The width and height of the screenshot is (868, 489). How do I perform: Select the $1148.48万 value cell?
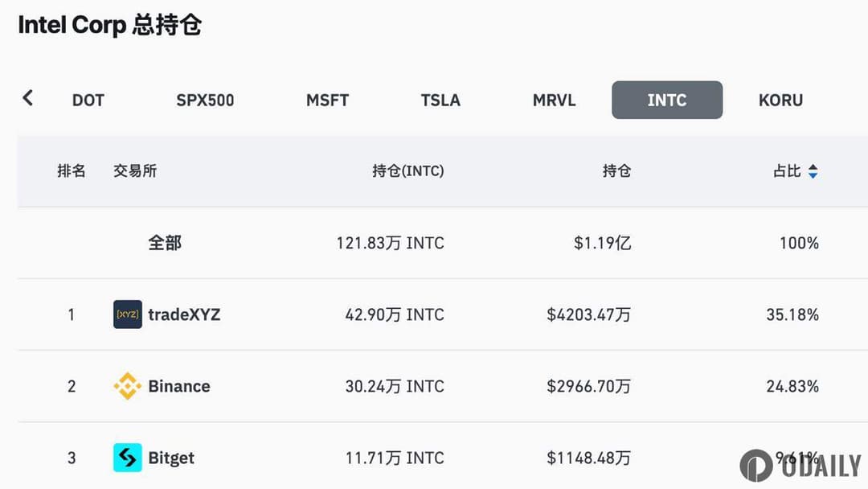click(x=588, y=458)
